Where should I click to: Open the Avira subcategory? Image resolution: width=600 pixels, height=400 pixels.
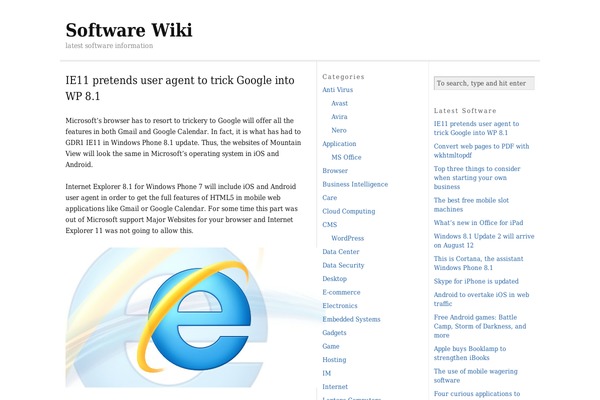point(339,117)
